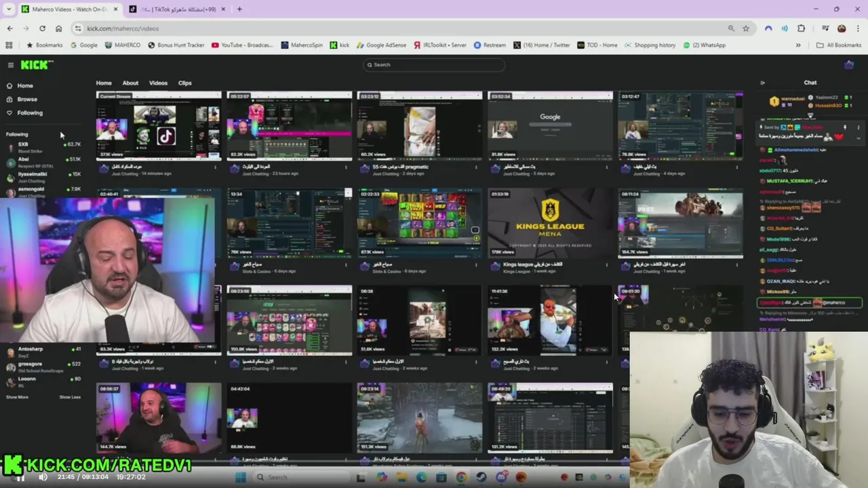Open Restream bookmark
Screen dimensions: 868x488
click(x=490, y=45)
